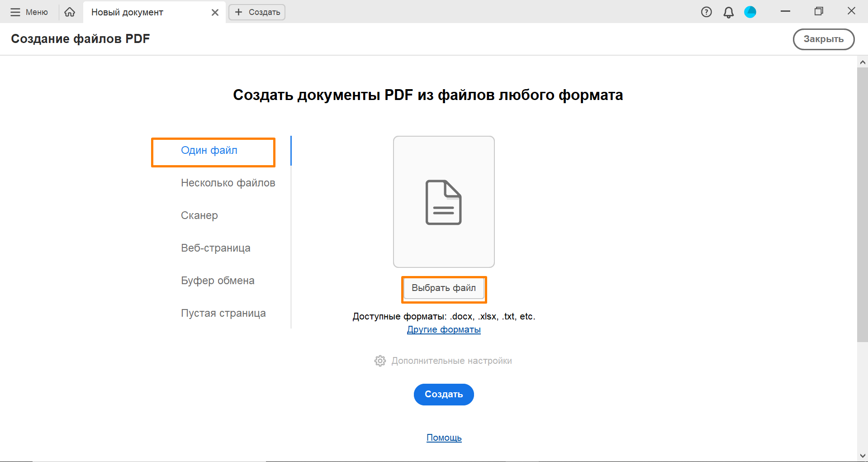The height and width of the screenshot is (462, 868).
Task: Select the Веб-страница option
Action: click(216, 248)
